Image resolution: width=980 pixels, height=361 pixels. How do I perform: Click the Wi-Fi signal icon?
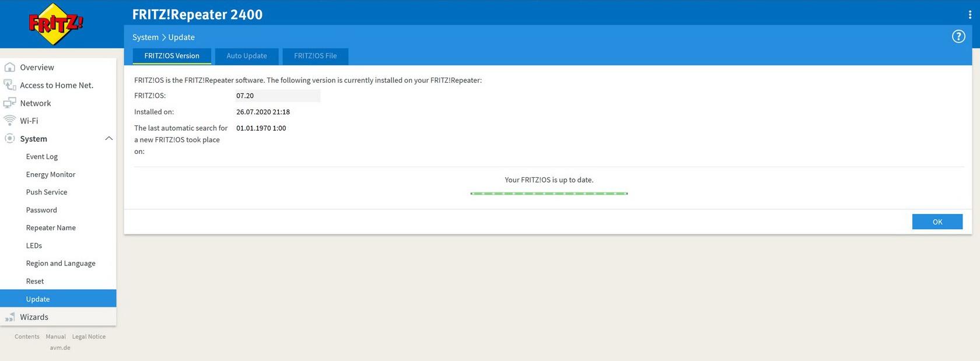tap(10, 121)
